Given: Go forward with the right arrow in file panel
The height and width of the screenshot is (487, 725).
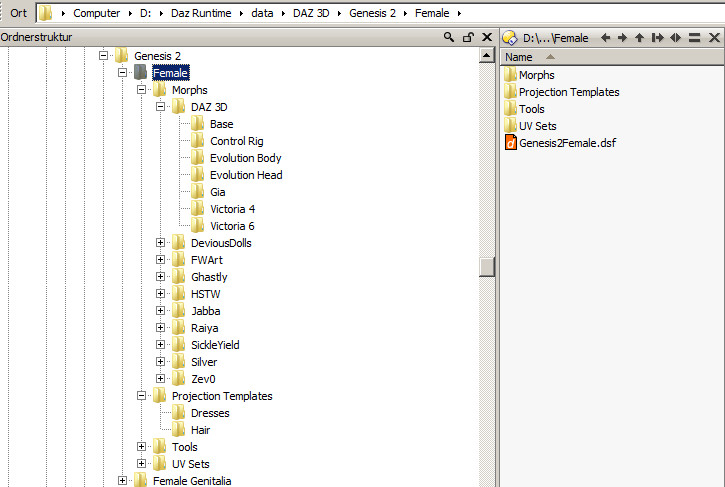Looking at the screenshot, I should (622, 37).
